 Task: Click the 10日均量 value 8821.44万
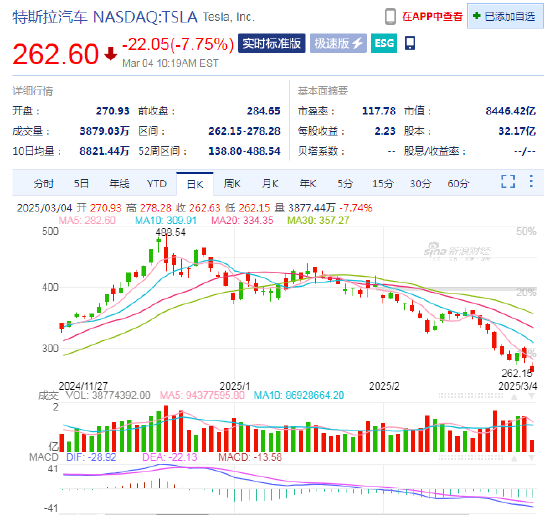click(104, 151)
